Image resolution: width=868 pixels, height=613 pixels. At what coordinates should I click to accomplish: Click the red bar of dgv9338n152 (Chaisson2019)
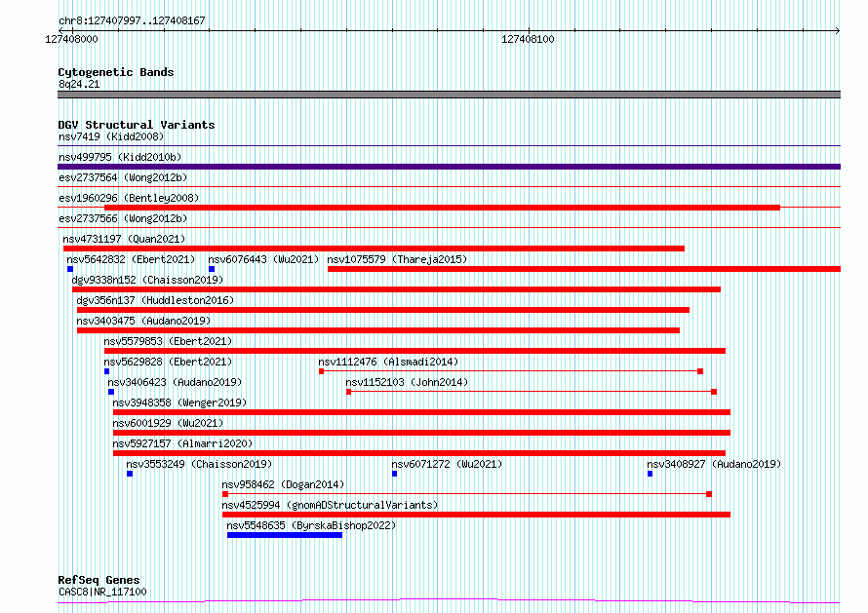click(x=396, y=289)
